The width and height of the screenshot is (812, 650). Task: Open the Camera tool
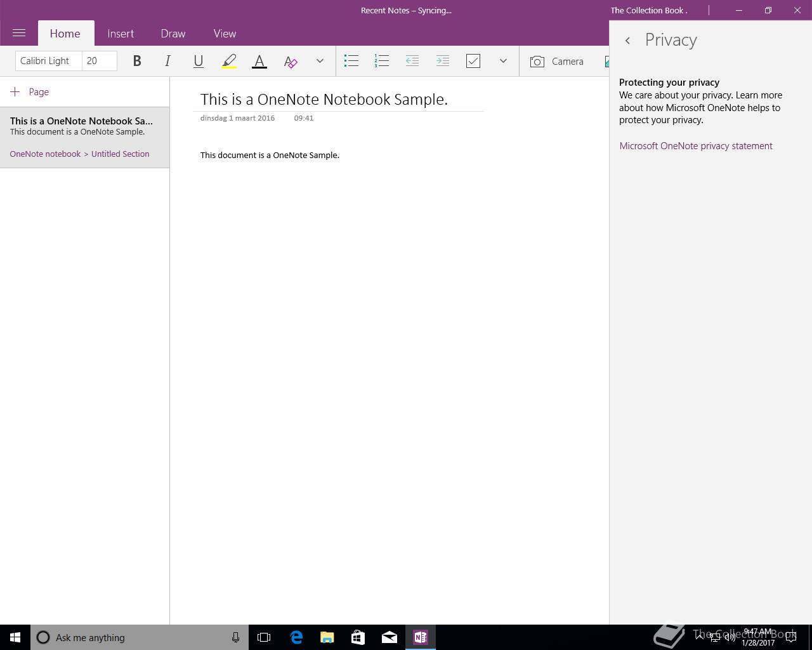click(x=557, y=62)
